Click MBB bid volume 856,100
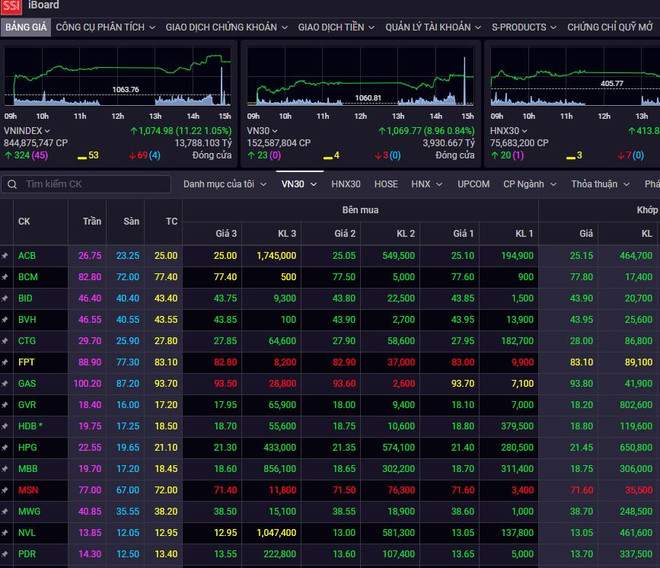Screen dimensions: 660x568 click(x=279, y=469)
